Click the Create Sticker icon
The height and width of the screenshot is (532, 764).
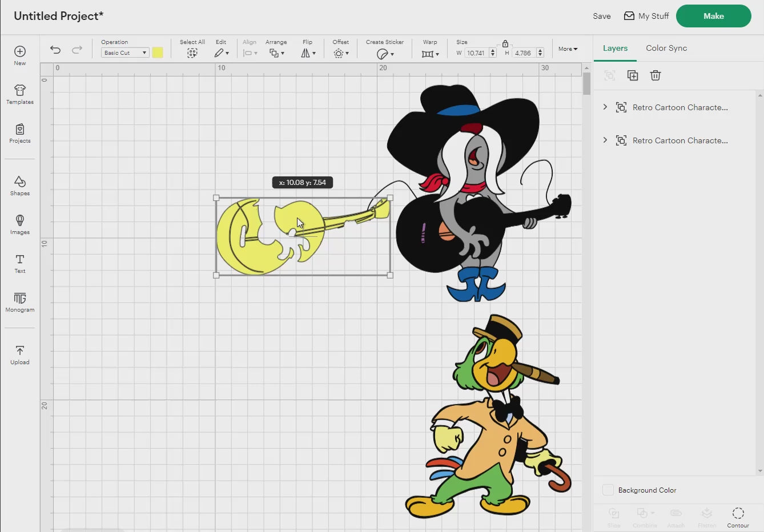point(385,54)
